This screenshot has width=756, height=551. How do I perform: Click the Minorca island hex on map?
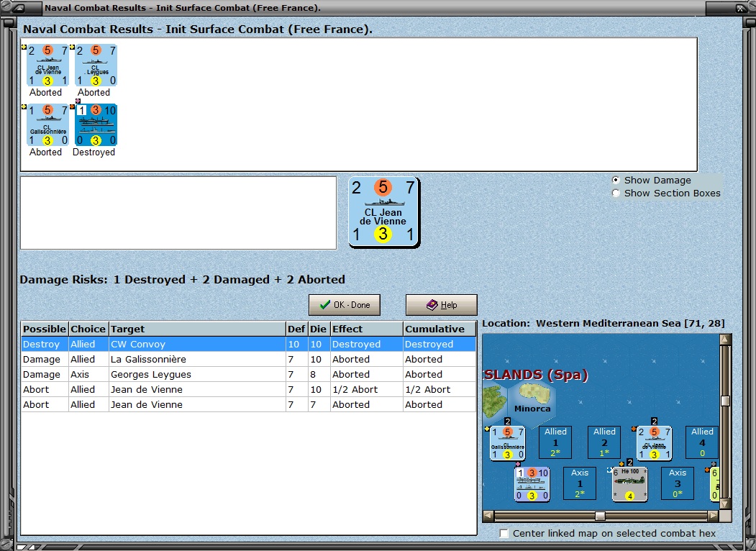532,400
